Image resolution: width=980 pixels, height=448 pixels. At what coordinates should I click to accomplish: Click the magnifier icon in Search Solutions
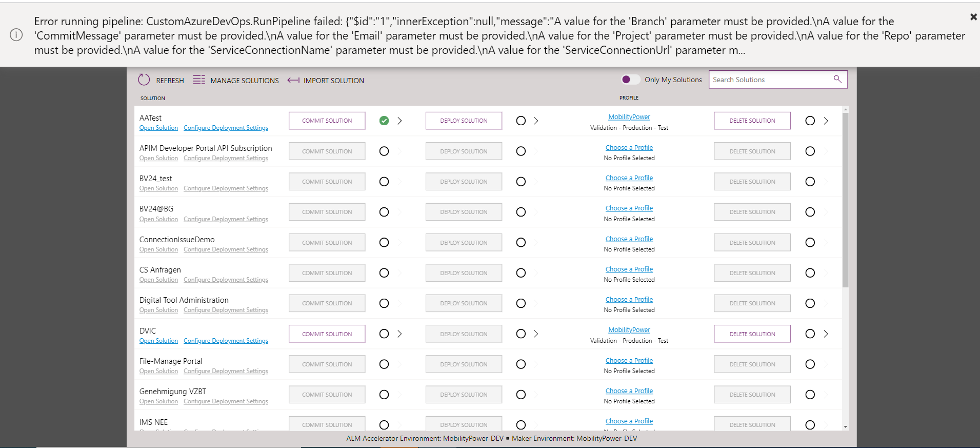point(837,79)
